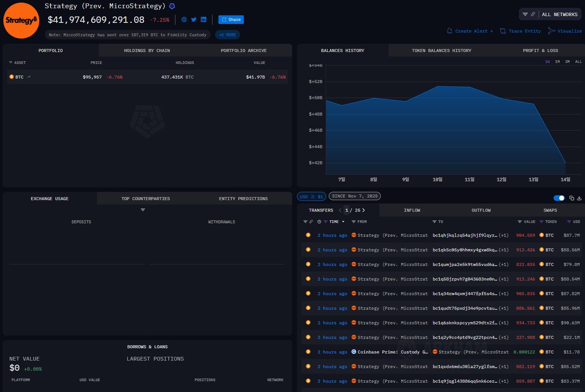Screen dimensions: 585x392
Task: Open the LinkedIn profile icon
Action: pyautogui.click(x=203, y=20)
